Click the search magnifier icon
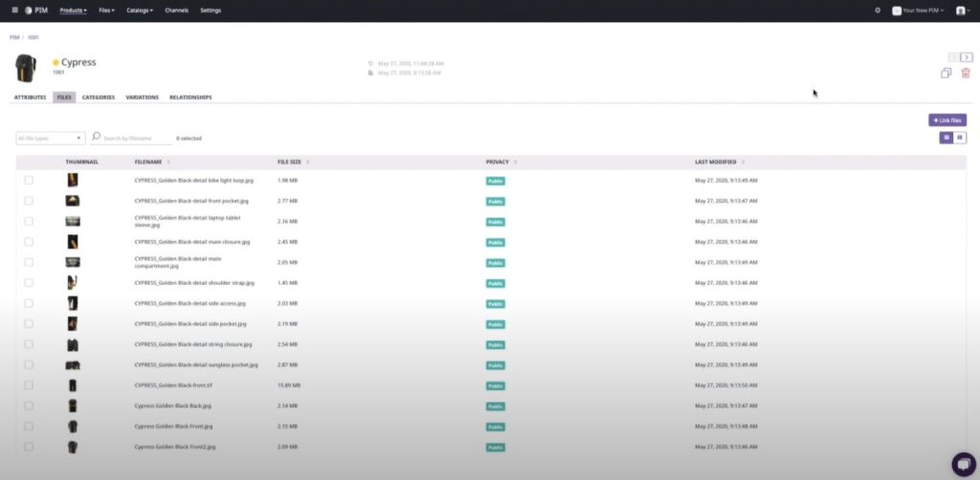The image size is (980, 480). (x=97, y=136)
